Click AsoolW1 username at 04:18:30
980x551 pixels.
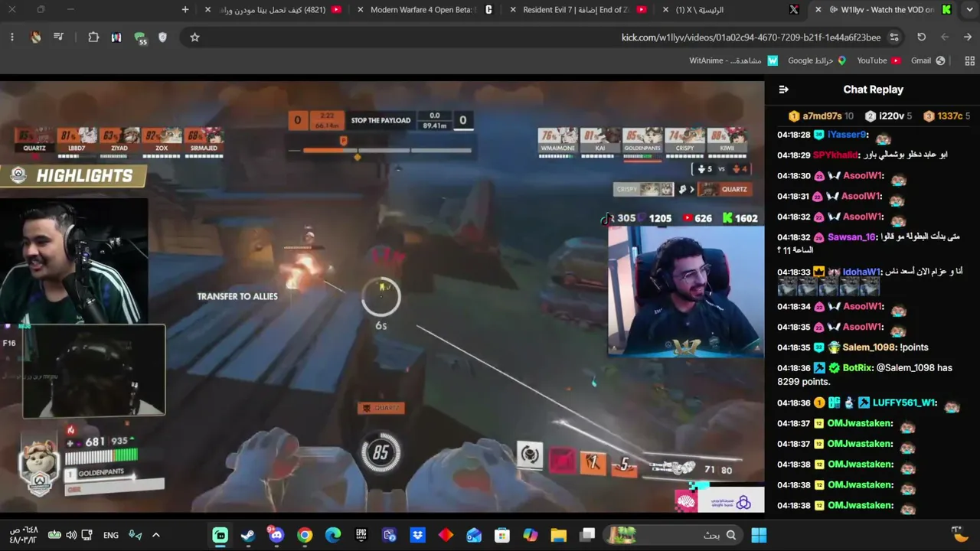point(862,176)
